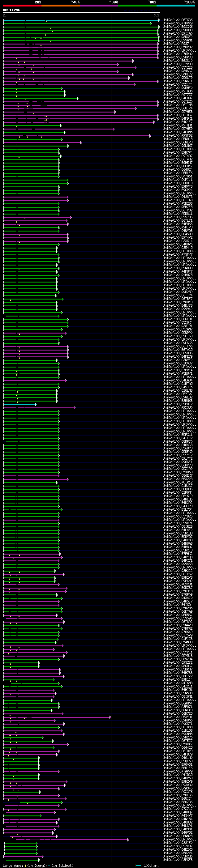198x868 pixels.
Task: Select hit UniRef100_Q8RXF2
Action: tap(178, 37)
